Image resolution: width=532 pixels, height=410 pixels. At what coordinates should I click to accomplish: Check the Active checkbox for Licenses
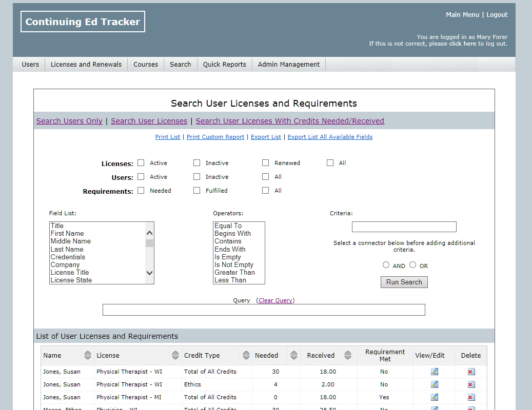pyautogui.click(x=141, y=163)
